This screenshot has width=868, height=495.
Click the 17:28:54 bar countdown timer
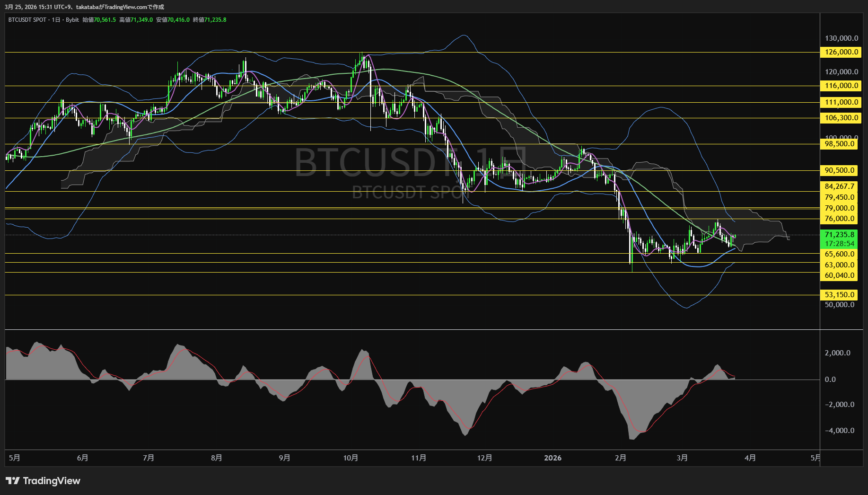(839, 244)
